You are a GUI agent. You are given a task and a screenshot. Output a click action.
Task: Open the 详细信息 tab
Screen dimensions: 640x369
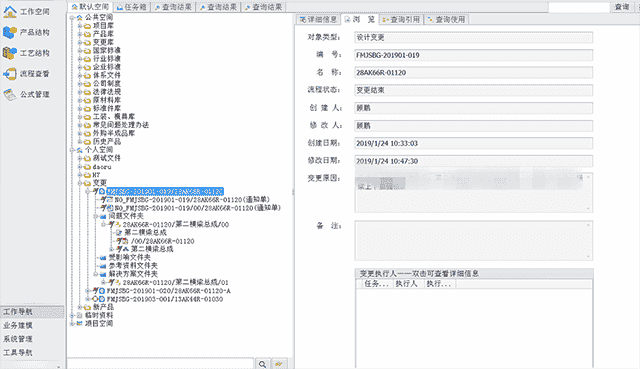click(318, 20)
